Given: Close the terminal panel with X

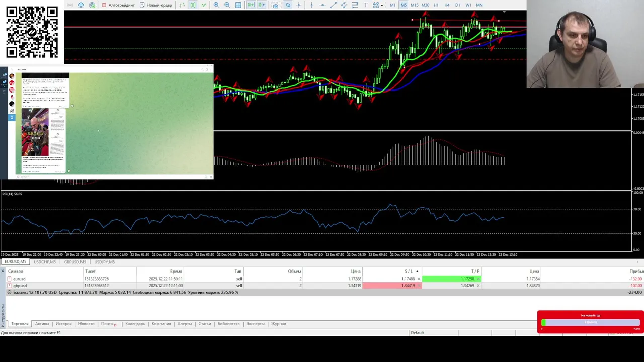Looking at the screenshot, I should click(3, 271).
